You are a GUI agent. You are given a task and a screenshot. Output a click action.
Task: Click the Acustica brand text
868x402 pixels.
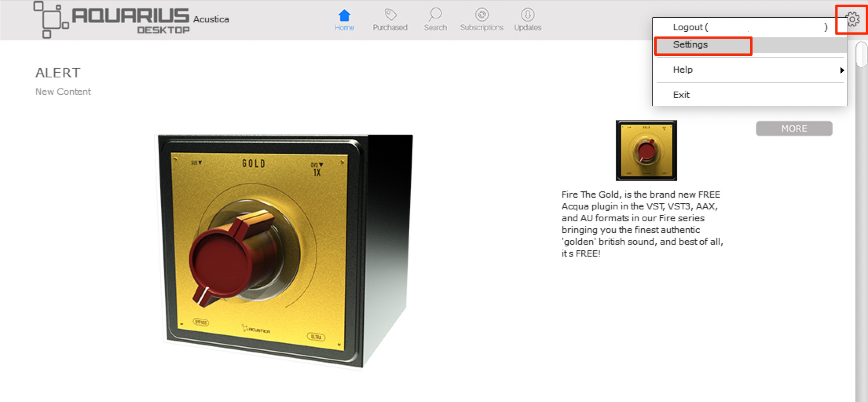pyautogui.click(x=211, y=19)
